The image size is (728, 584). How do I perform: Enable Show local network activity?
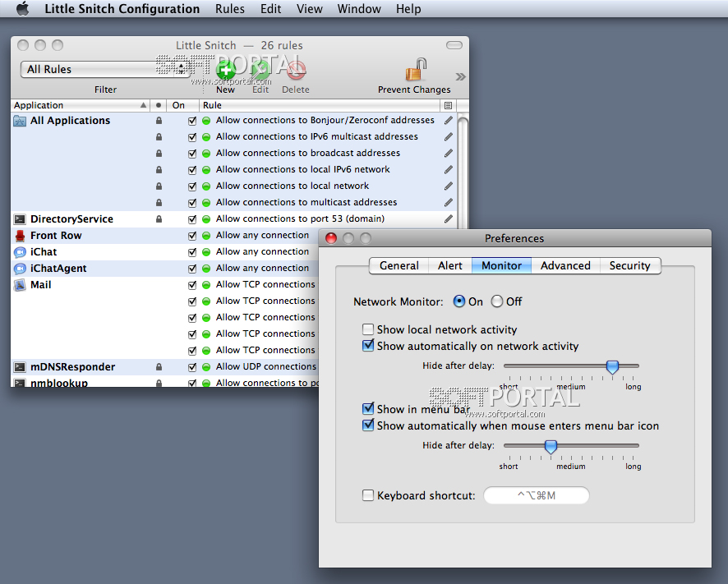coord(368,329)
